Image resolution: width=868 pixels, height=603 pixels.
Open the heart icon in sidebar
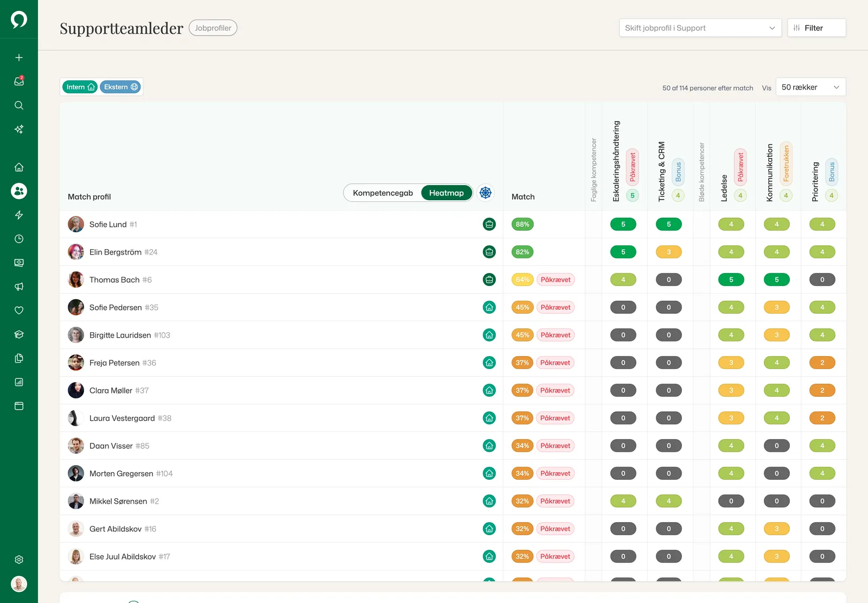pyautogui.click(x=19, y=310)
